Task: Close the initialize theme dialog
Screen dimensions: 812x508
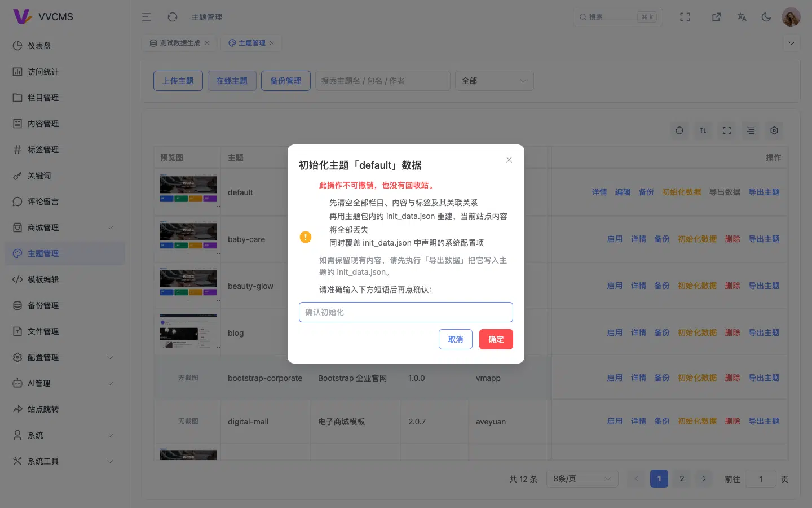Action: pyautogui.click(x=509, y=160)
